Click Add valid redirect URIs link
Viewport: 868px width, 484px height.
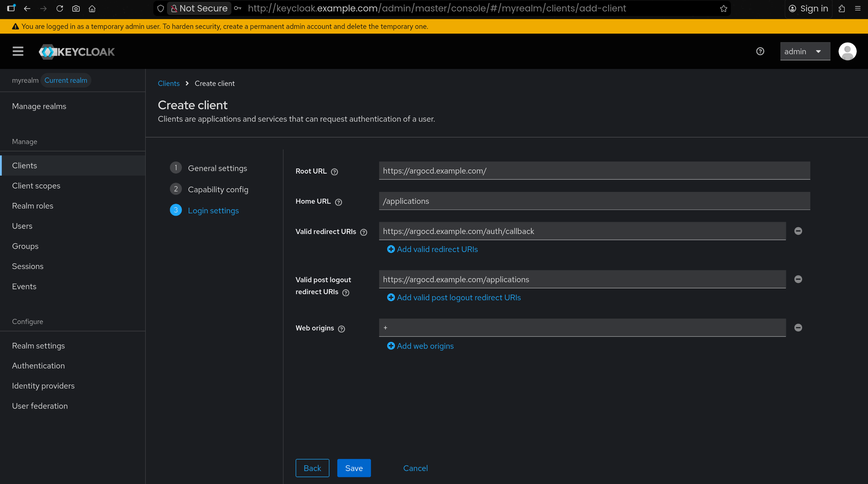click(437, 249)
